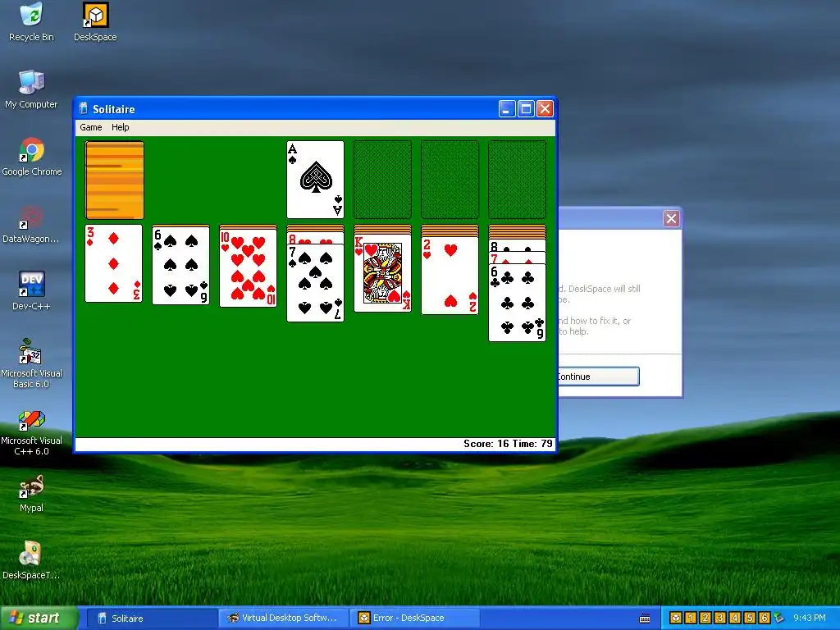The width and height of the screenshot is (840, 630).
Task: Select the 3 of Diamonds card
Action: coord(113,263)
